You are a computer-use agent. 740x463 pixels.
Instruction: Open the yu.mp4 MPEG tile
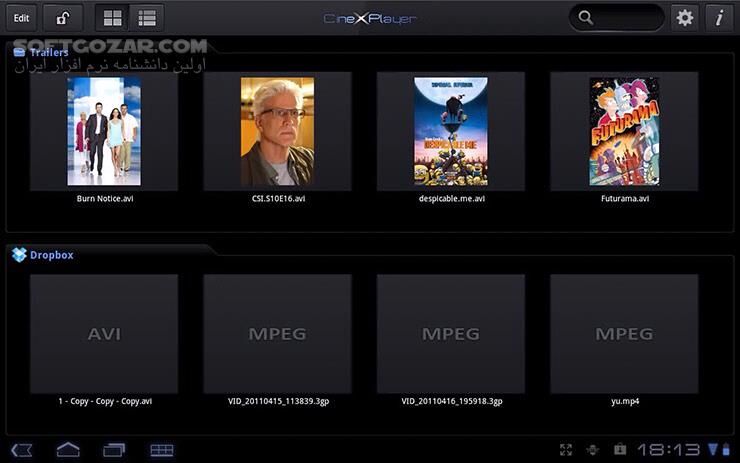click(x=624, y=334)
